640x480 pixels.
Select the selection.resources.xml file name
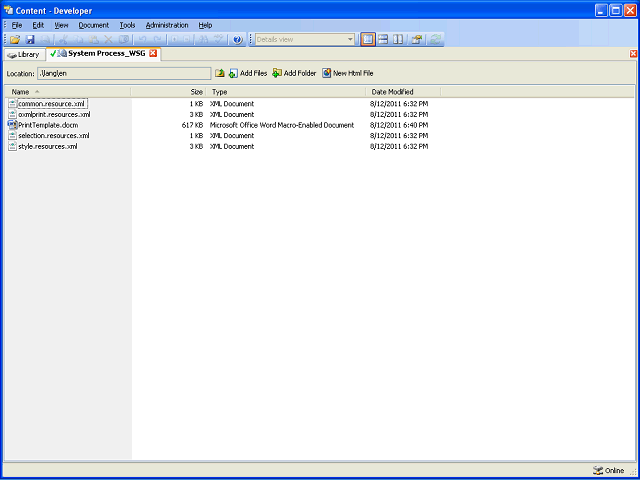(53, 136)
